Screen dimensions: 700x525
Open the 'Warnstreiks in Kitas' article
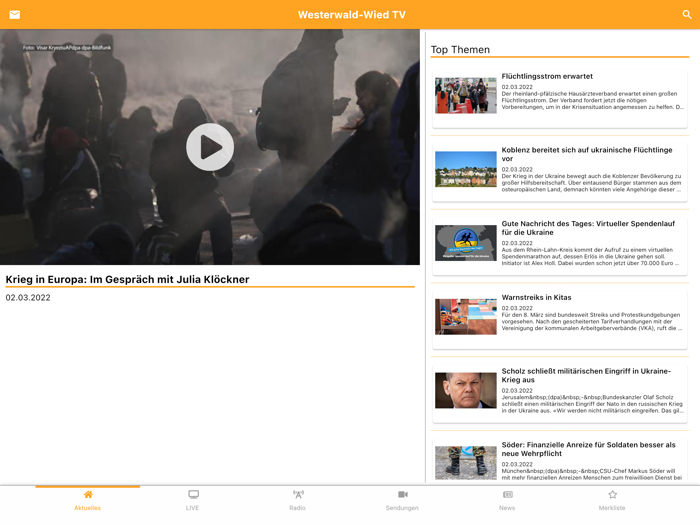click(560, 320)
